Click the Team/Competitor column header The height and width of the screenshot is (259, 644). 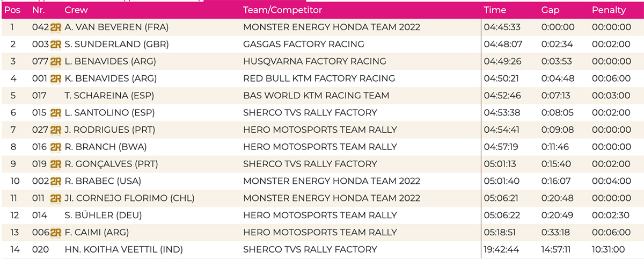click(282, 10)
